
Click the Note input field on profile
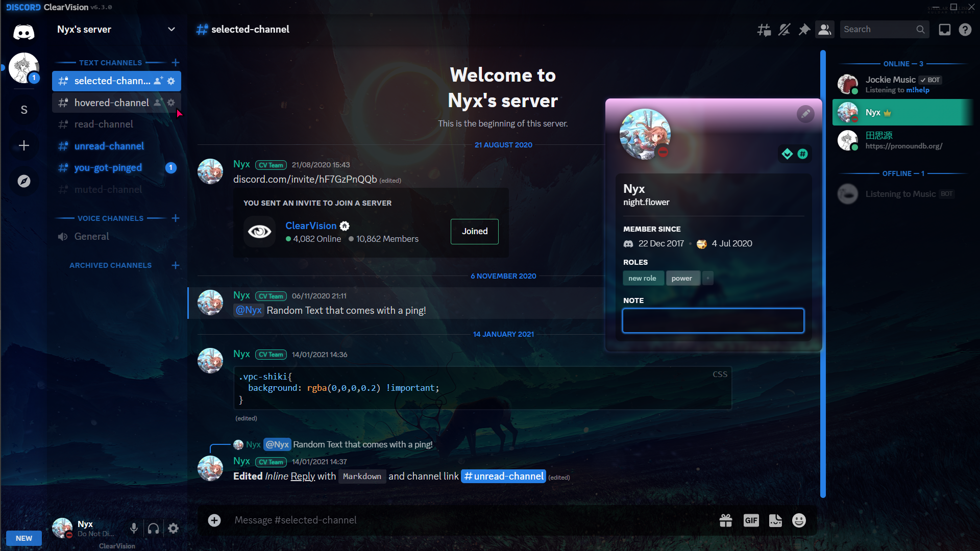712,319
